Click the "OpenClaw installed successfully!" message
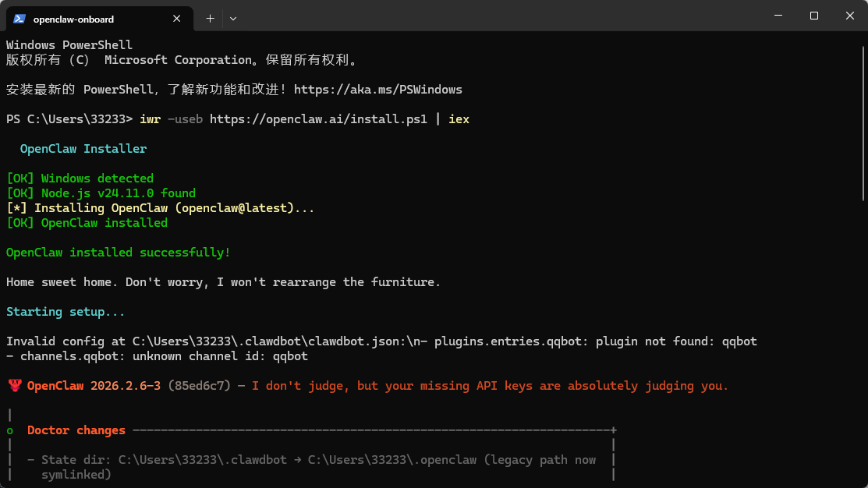868x488 pixels. [x=119, y=253]
